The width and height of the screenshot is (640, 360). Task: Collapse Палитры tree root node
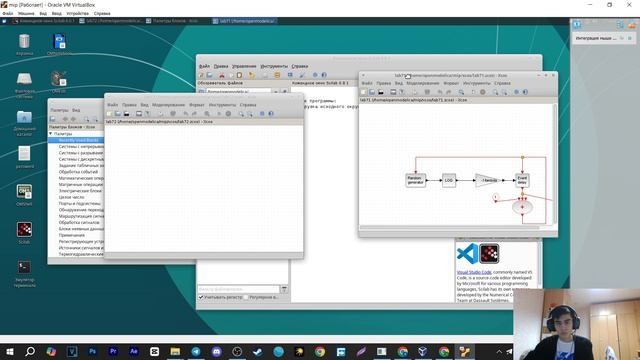(51, 133)
